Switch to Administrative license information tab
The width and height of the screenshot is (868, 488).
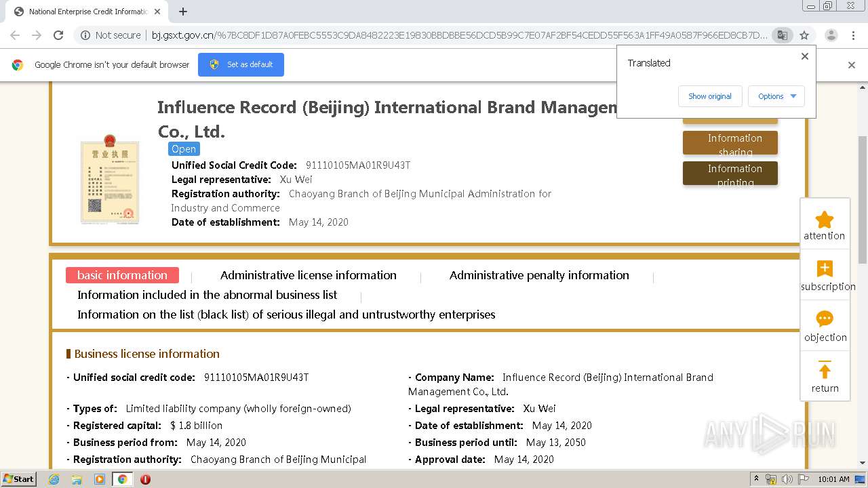click(x=308, y=275)
